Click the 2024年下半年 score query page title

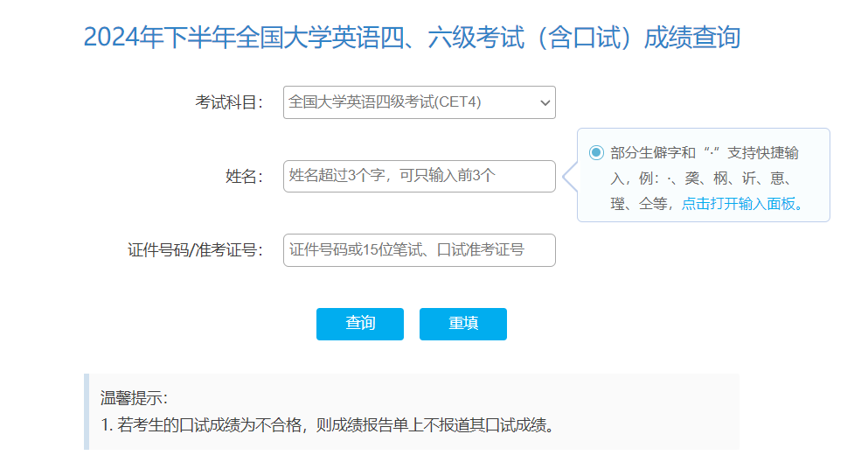click(x=412, y=38)
